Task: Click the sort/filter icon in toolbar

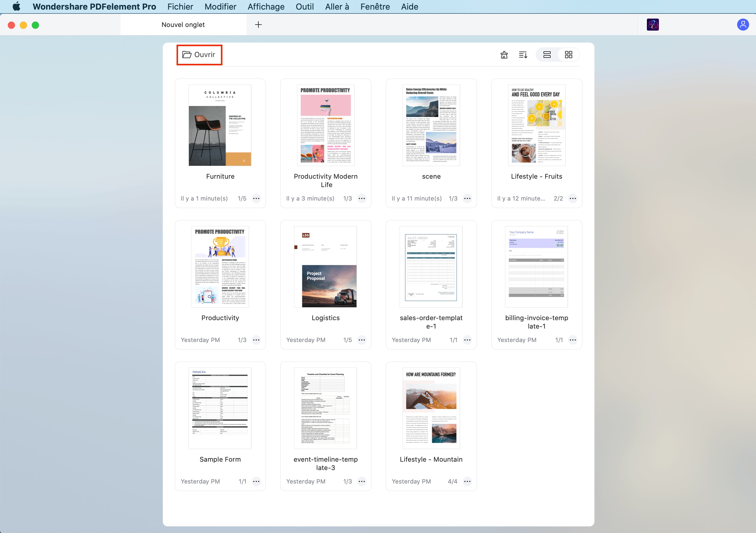Action: click(523, 54)
